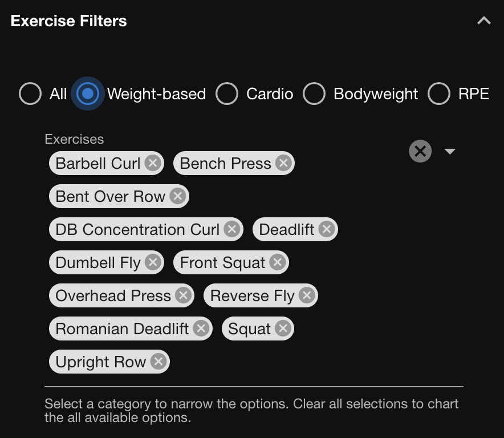Select the Bodyweight radio option

[314, 94]
